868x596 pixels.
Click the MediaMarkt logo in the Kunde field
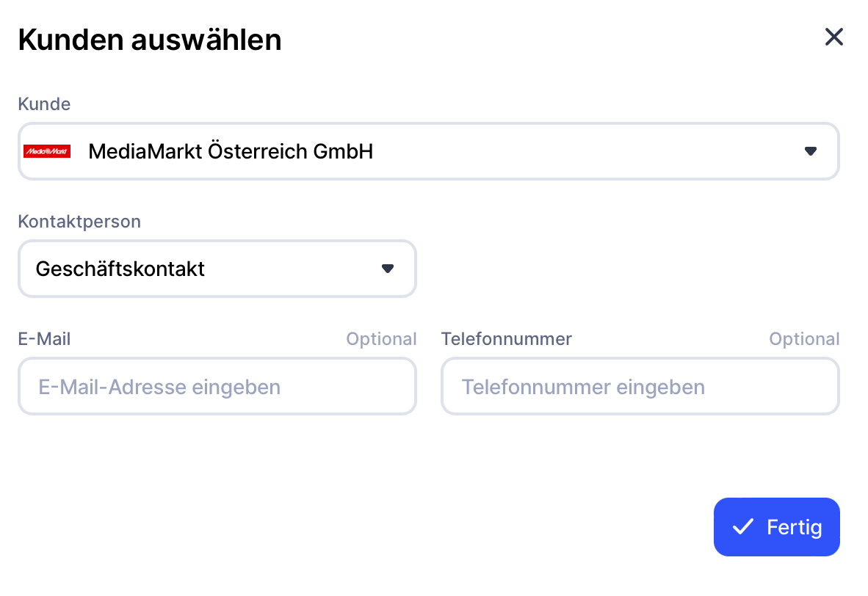(x=47, y=151)
